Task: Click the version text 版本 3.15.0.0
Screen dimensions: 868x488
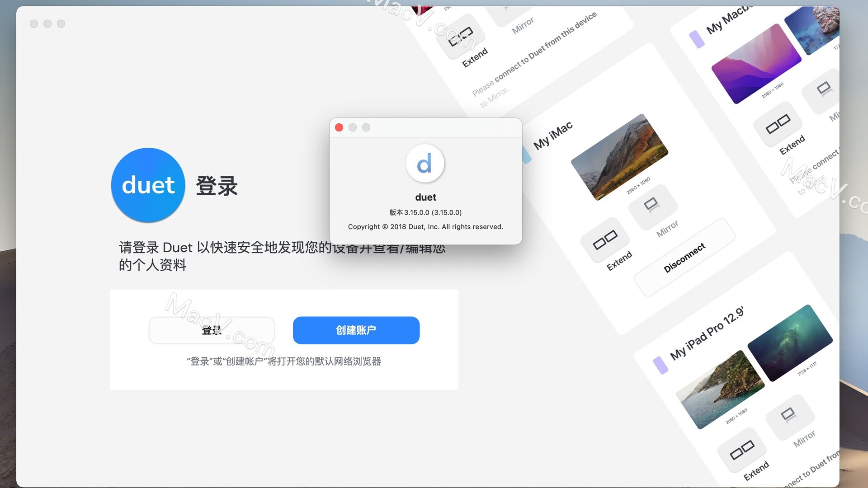Action: coord(425,212)
